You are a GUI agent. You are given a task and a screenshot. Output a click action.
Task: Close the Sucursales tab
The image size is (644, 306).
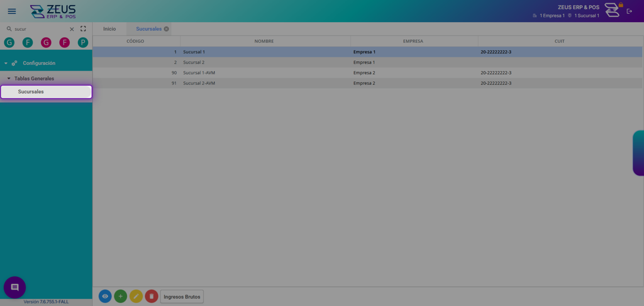pos(166,29)
